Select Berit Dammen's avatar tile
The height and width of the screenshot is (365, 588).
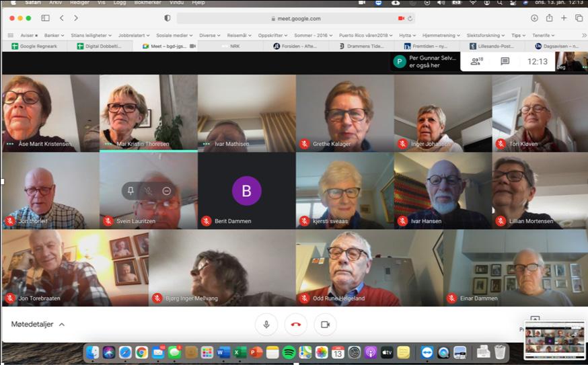[246, 191]
